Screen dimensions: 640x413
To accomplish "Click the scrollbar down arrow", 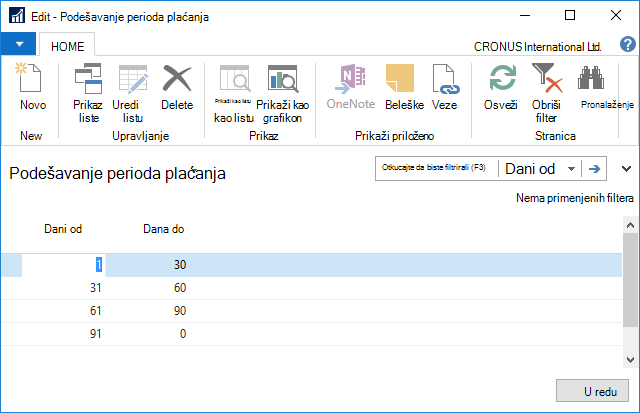I will (630, 360).
